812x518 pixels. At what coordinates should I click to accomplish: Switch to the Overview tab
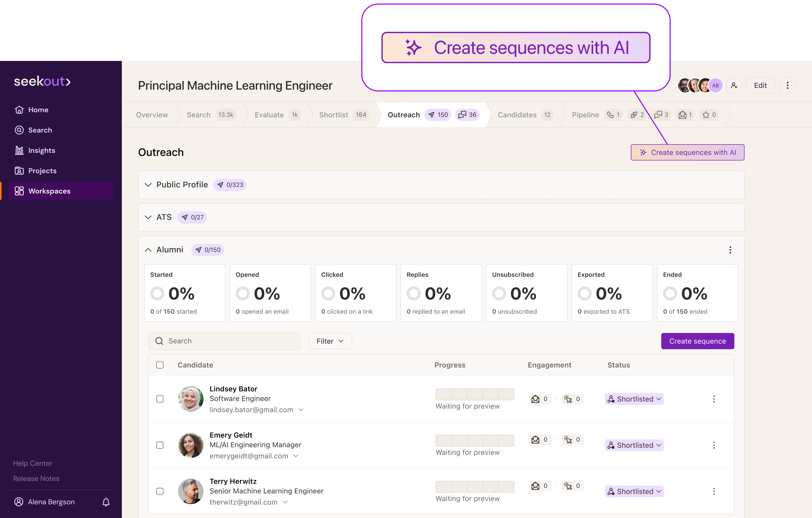[152, 115]
